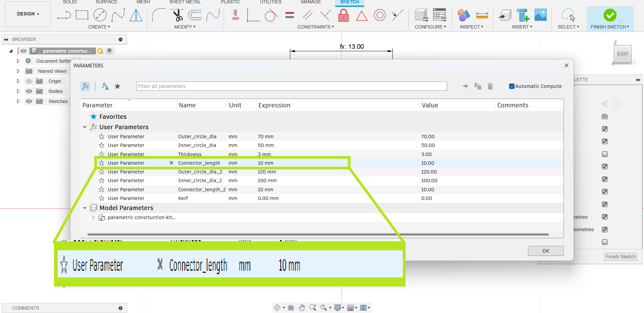Viewport: 644px width, 313px height.
Task: Click OK in the Parameters dialog
Action: click(x=545, y=251)
